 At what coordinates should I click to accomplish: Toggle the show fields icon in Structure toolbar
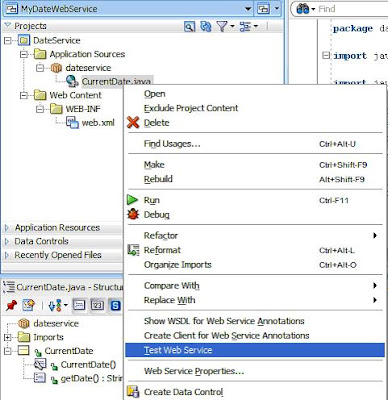[x=97, y=305]
